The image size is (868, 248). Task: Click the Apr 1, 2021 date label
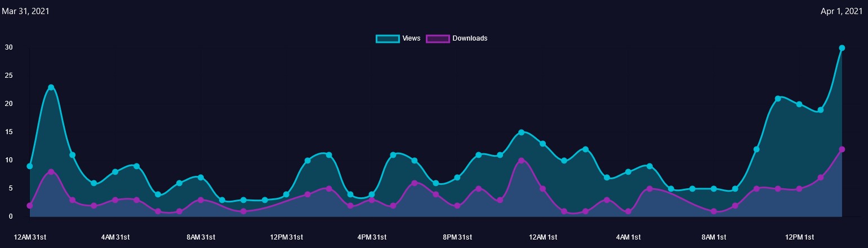tap(842, 11)
